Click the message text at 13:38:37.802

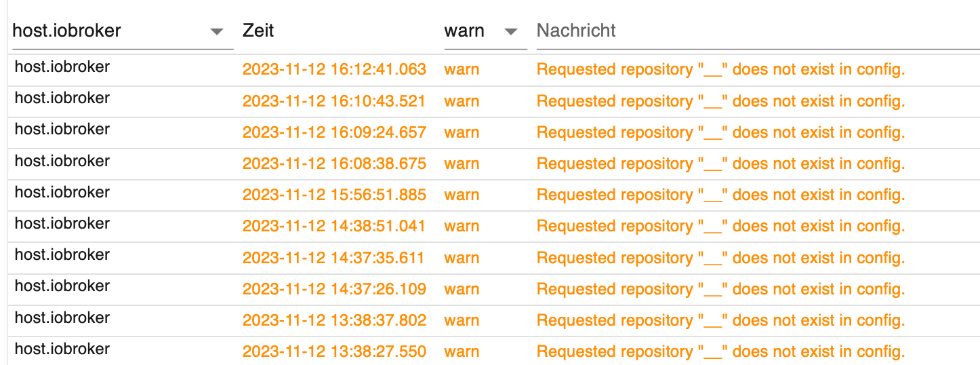720,320
